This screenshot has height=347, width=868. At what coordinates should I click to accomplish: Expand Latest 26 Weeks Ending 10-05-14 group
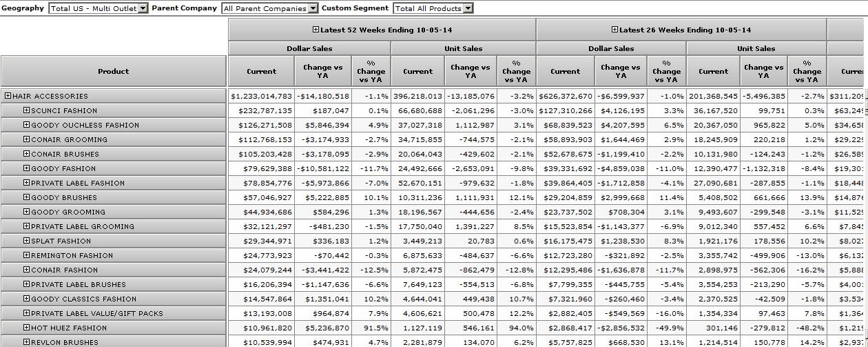[614, 30]
